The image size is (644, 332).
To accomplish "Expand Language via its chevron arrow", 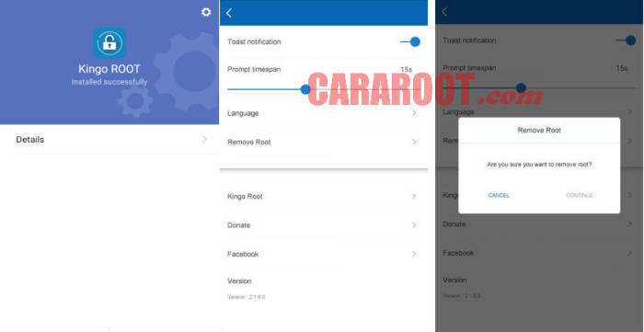I will (x=414, y=113).
